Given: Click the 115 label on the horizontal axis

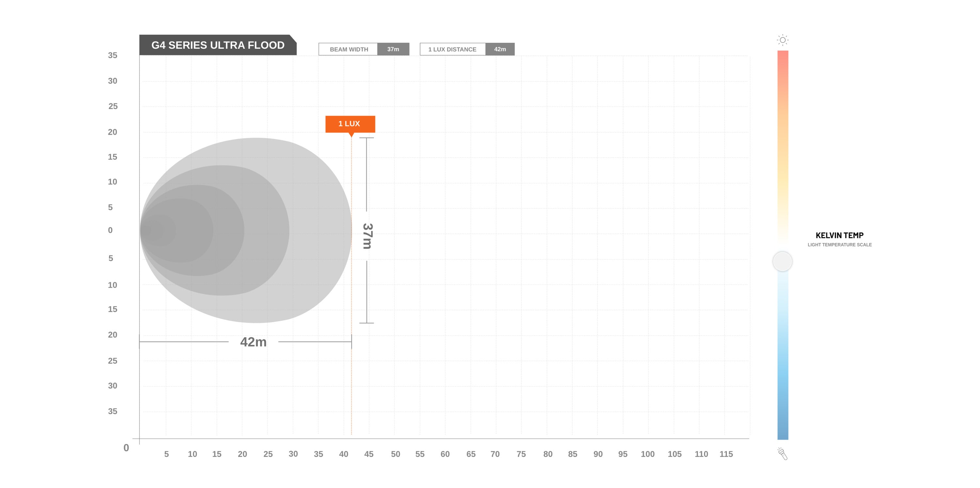Looking at the screenshot, I should point(726,454).
